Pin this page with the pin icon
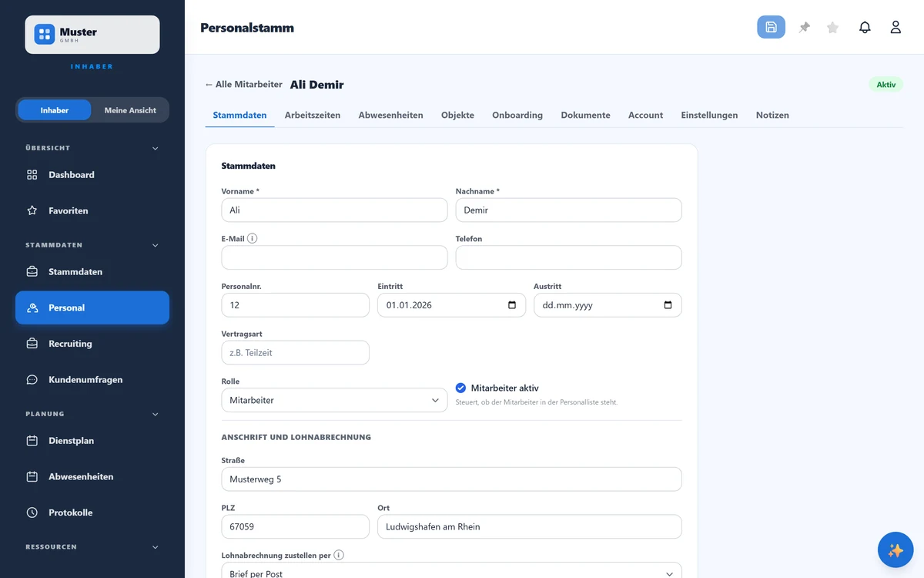Viewport: 924px width, 578px height. pos(805,27)
